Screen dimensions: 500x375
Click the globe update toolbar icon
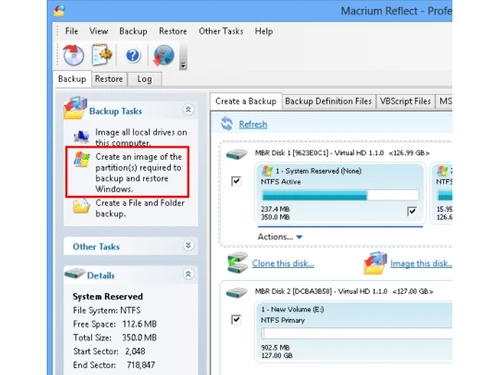pyautogui.click(x=163, y=55)
